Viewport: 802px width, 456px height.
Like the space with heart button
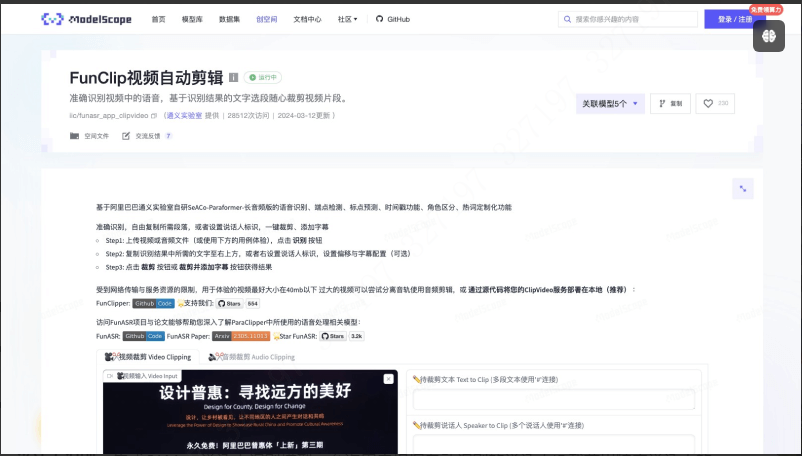click(x=715, y=104)
